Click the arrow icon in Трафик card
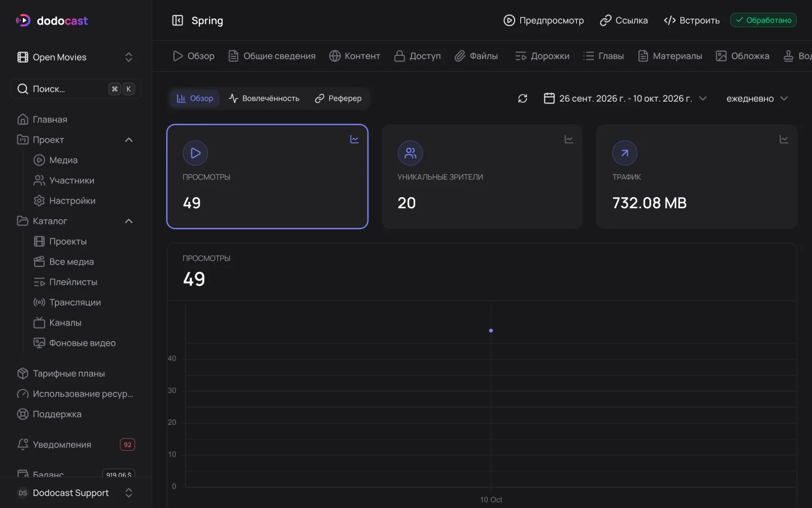 coord(625,153)
